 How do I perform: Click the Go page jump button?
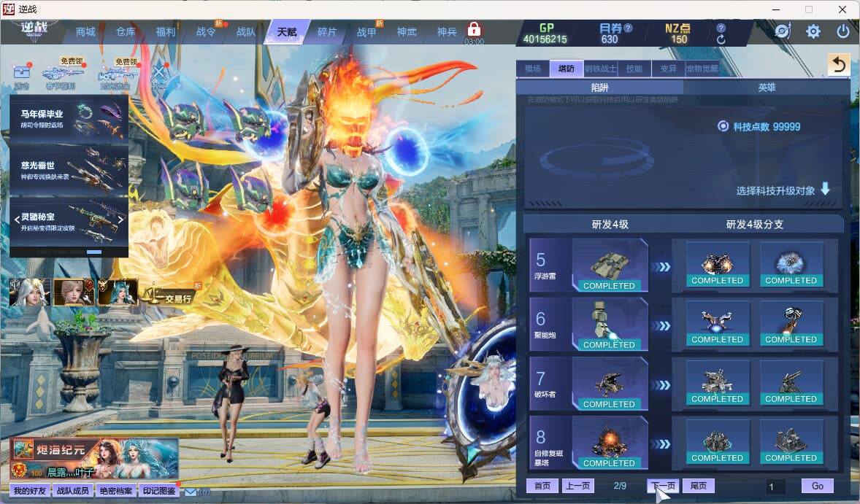[x=817, y=485]
